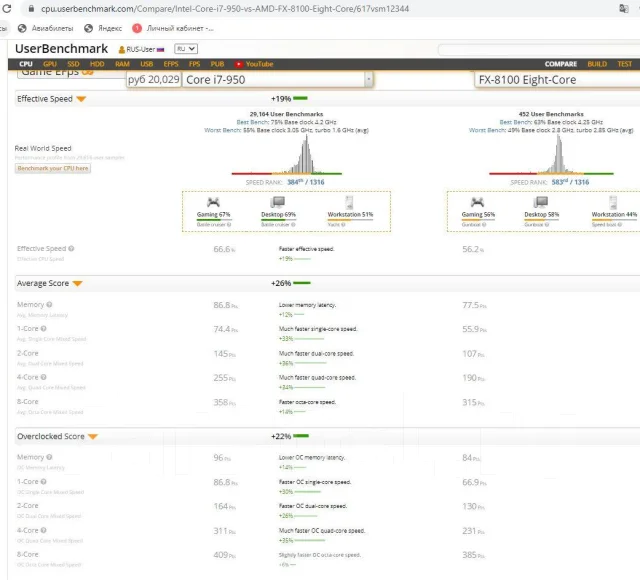The width and height of the screenshot is (640, 580).
Task: Open the RU language dropdown
Action: click(x=186, y=49)
